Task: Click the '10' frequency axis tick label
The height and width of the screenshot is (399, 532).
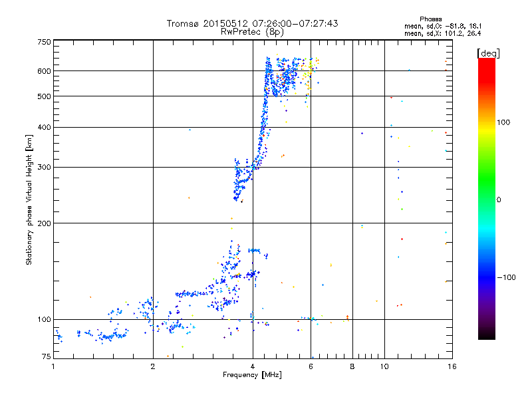Action: [384, 366]
